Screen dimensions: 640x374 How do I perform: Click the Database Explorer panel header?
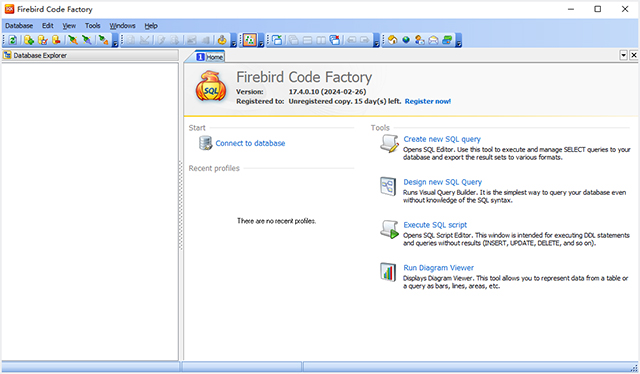coord(90,55)
